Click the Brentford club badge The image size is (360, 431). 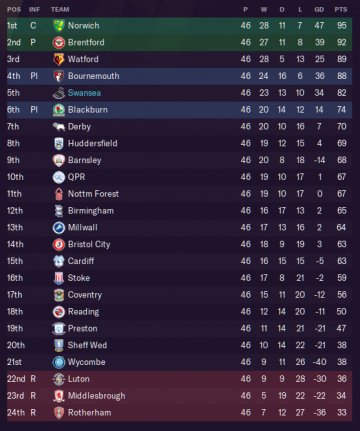(59, 42)
